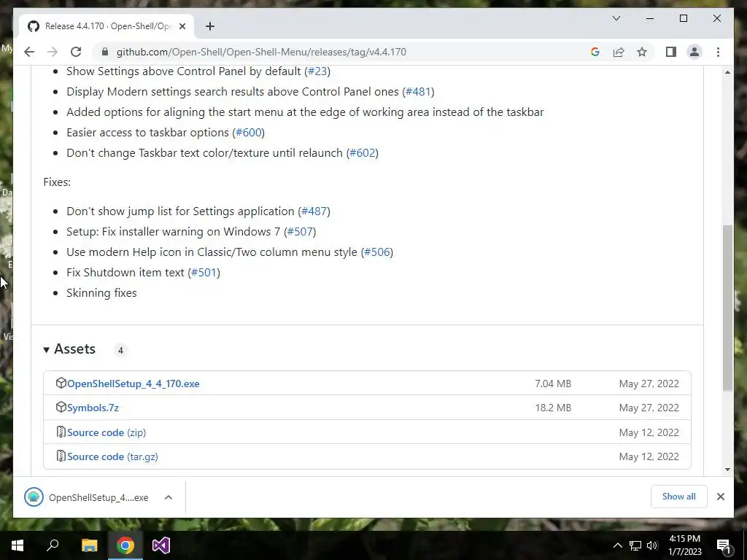Download Source code (tar.gz)
The height and width of the screenshot is (560, 747).
(x=112, y=456)
